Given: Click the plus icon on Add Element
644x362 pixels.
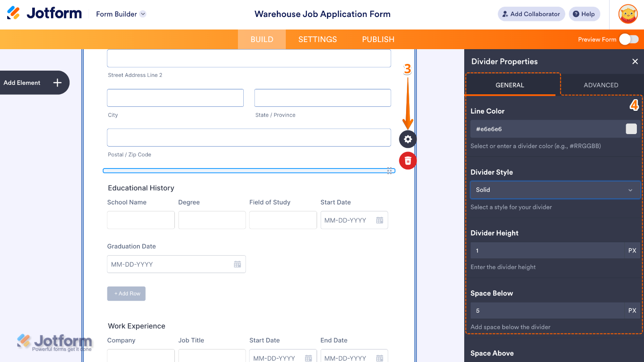Looking at the screenshot, I should (57, 83).
